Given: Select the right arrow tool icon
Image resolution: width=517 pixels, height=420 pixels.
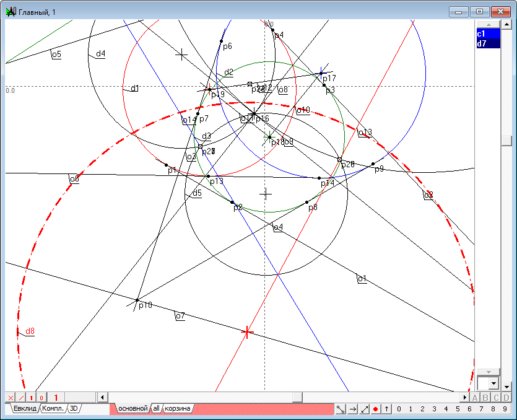Looking at the screenshot, I should (352, 409).
